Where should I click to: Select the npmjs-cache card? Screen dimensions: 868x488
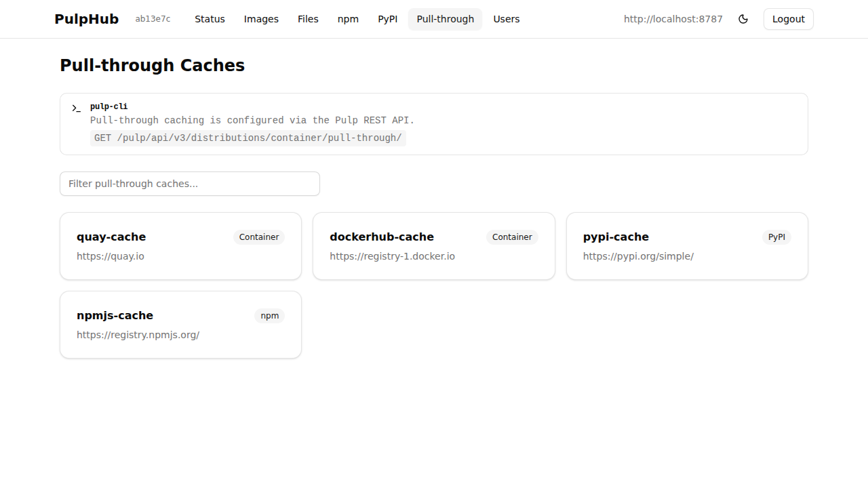point(180,324)
